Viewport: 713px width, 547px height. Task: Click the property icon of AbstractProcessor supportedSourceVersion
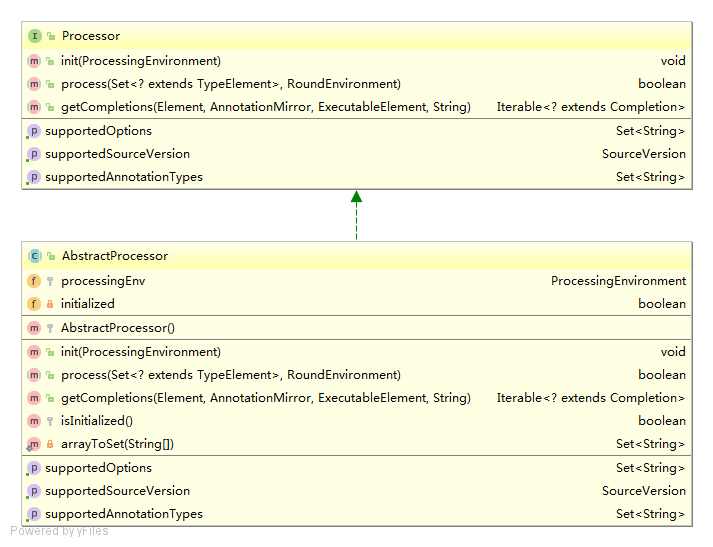(34, 491)
